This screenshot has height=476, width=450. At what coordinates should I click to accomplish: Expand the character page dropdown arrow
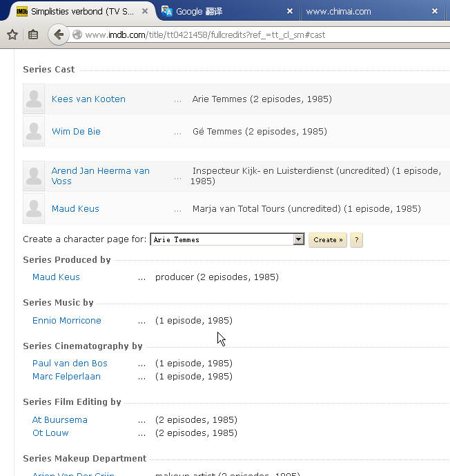pyautogui.click(x=298, y=239)
